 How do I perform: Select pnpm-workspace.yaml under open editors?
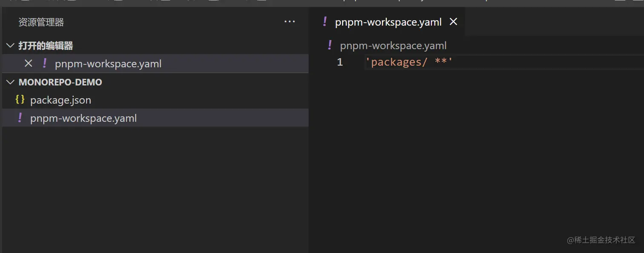point(155,64)
